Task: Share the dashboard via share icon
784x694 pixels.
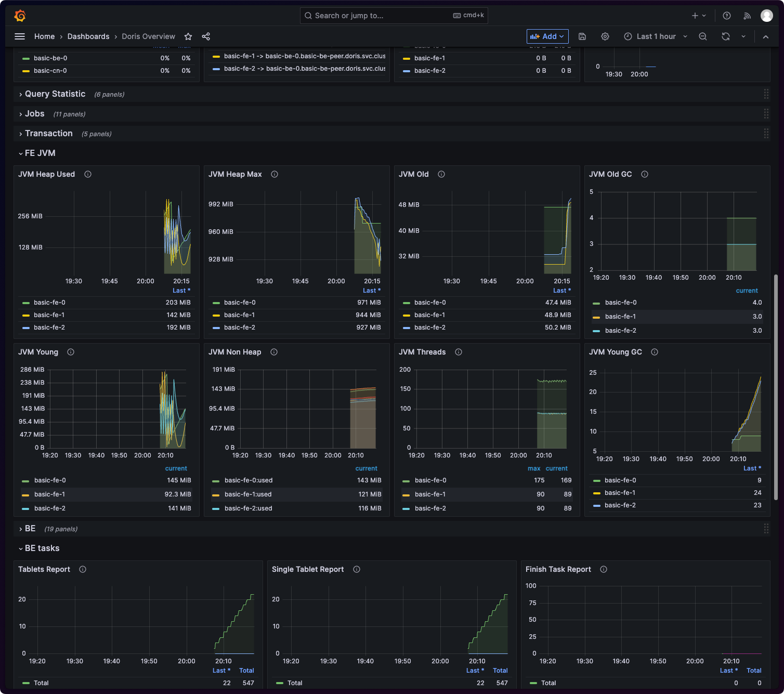Action: [x=206, y=36]
